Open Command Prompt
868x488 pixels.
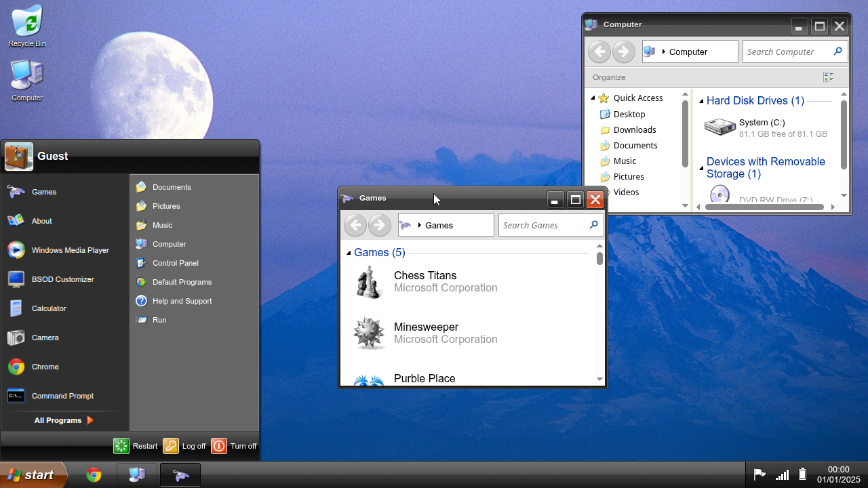click(x=61, y=395)
